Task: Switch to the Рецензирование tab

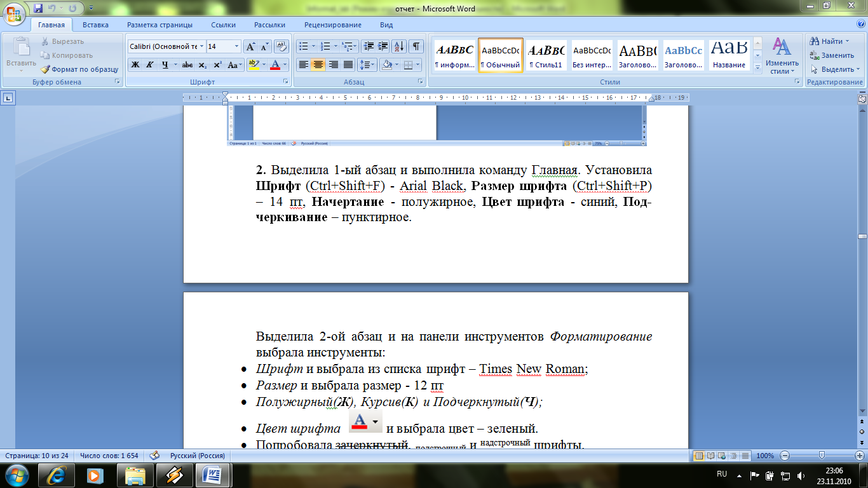Action: 333,25
